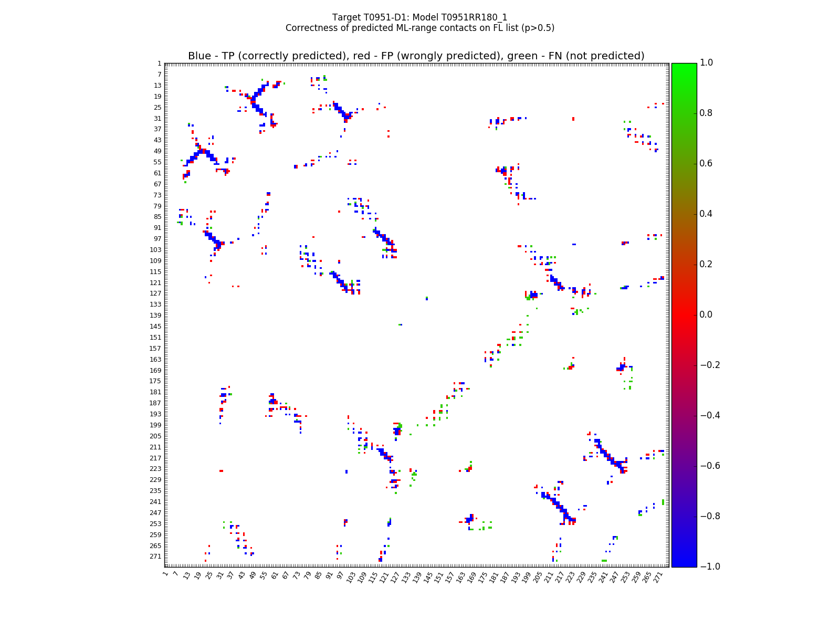
Task: Click the x-axis tick label '139'
Action: click(x=416, y=577)
